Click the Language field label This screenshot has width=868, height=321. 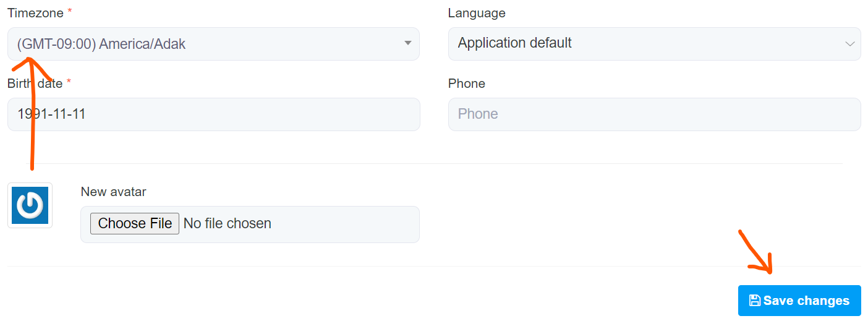point(477,13)
